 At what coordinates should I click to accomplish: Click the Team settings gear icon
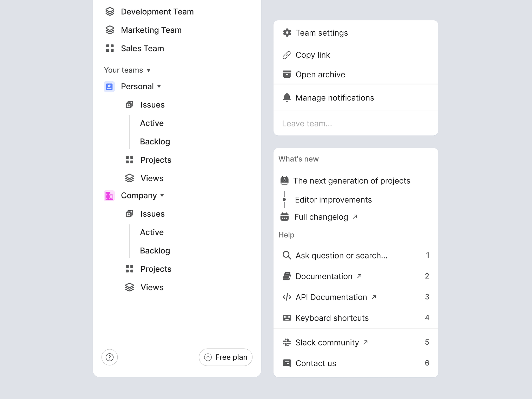tap(287, 33)
